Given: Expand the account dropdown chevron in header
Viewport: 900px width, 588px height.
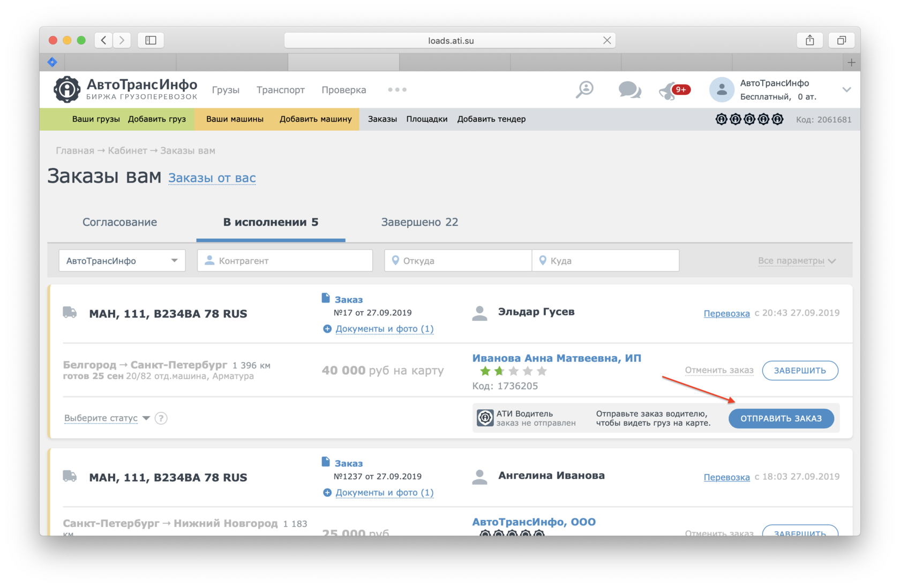Looking at the screenshot, I should pyautogui.click(x=846, y=89).
